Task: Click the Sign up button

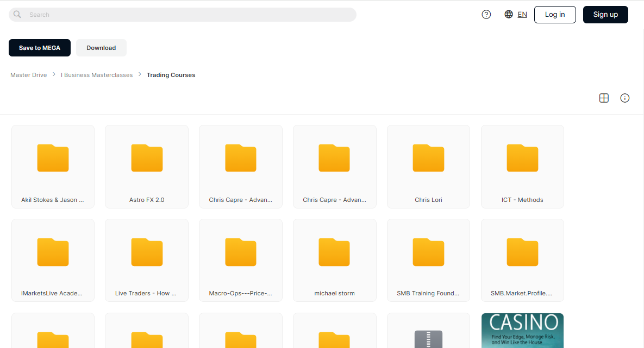Action: pyautogui.click(x=605, y=14)
